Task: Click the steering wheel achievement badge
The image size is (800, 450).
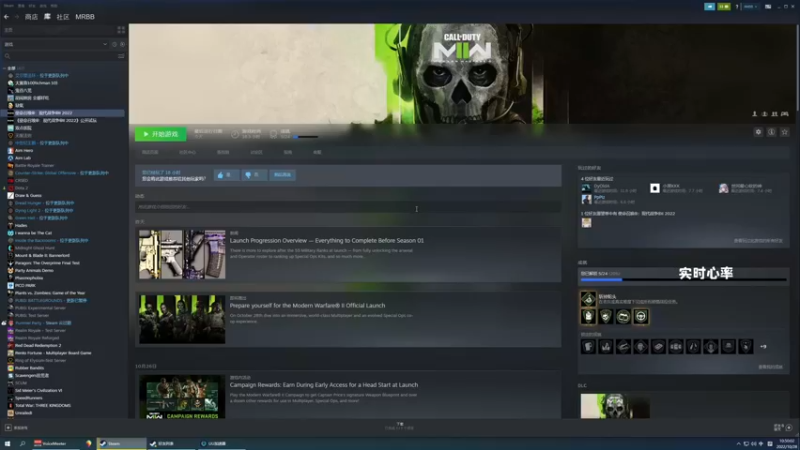Action: tap(641, 317)
